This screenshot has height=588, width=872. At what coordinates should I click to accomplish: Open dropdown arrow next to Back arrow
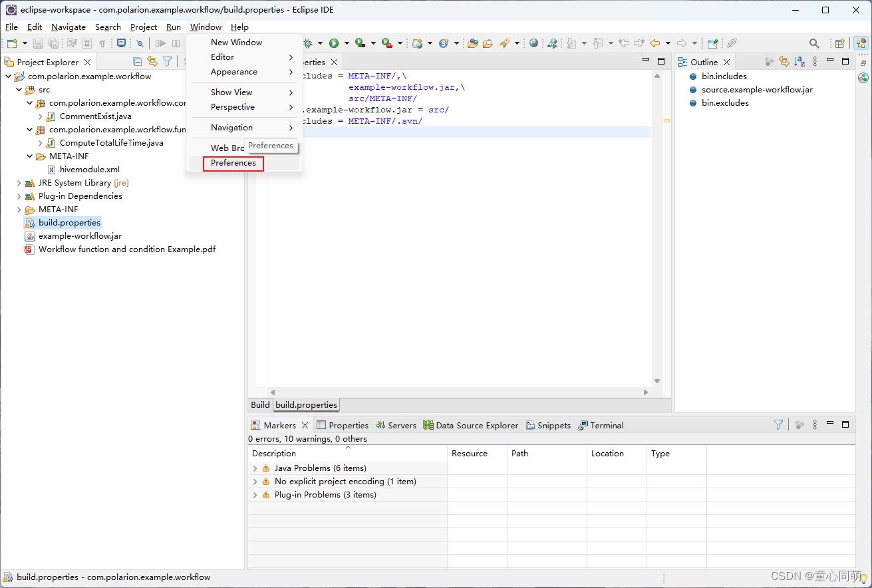click(x=668, y=43)
